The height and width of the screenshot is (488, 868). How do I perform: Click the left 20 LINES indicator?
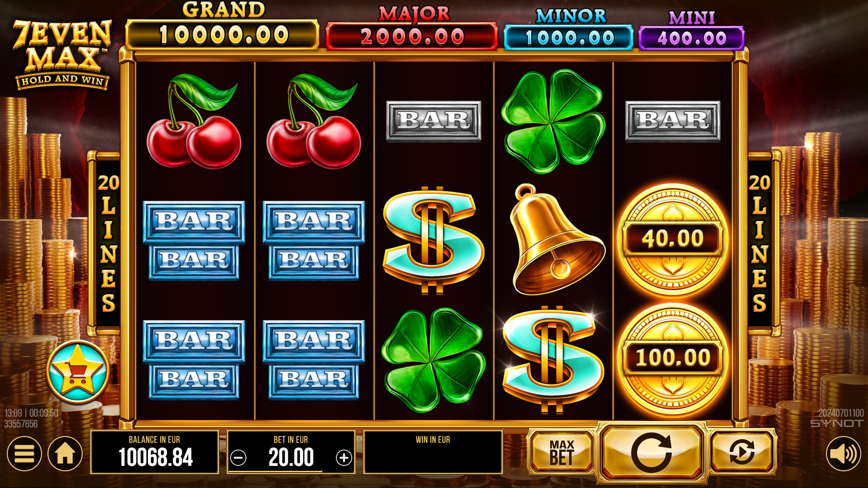click(107, 243)
